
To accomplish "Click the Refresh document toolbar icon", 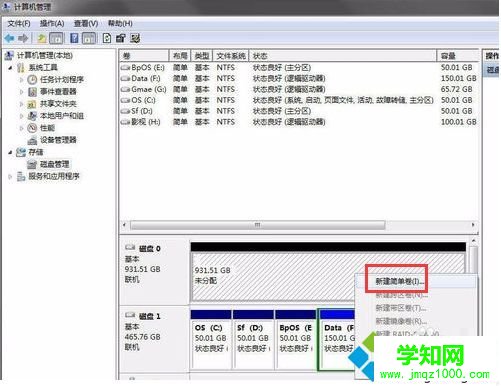I will (107, 38).
